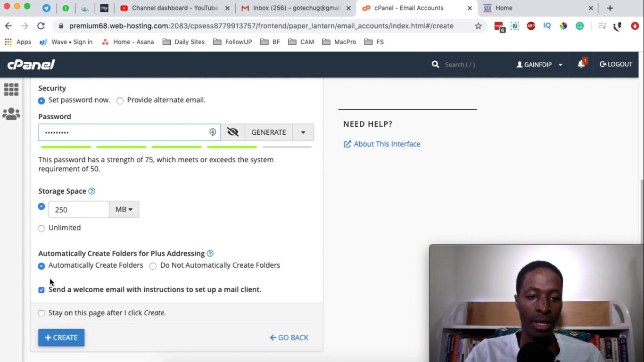Viewport: 644px width, 362px height.
Task: Click the Go Back link
Action: [x=289, y=337]
